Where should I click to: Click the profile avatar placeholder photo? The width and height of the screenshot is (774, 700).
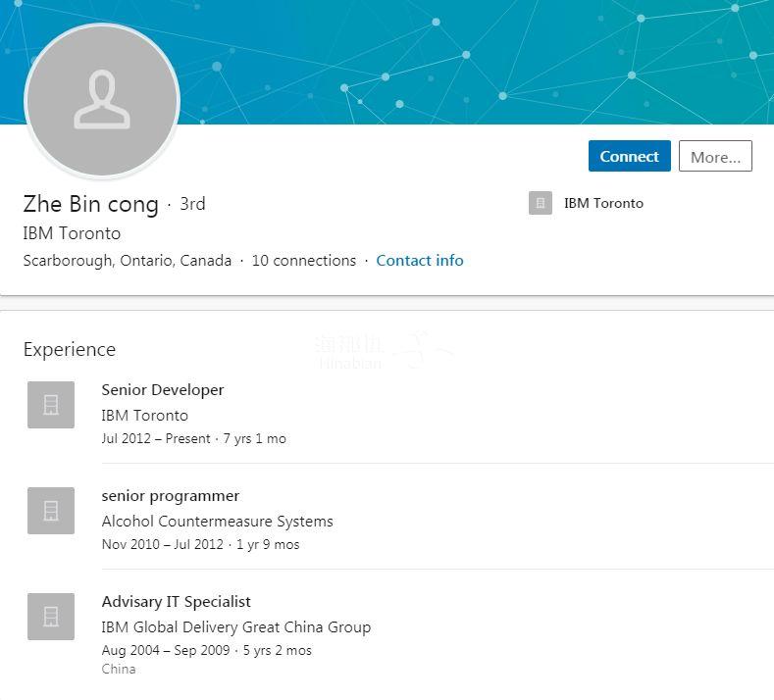102,101
